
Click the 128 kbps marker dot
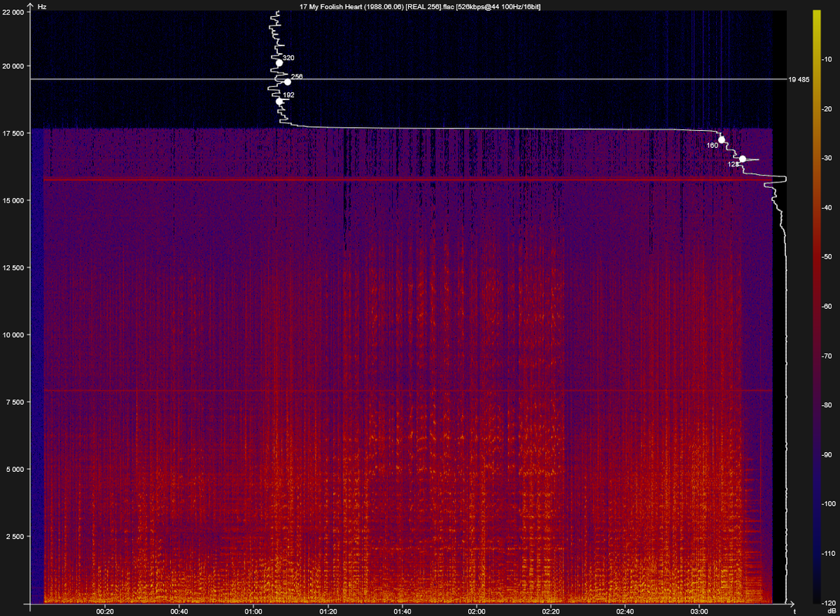(x=742, y=159)
